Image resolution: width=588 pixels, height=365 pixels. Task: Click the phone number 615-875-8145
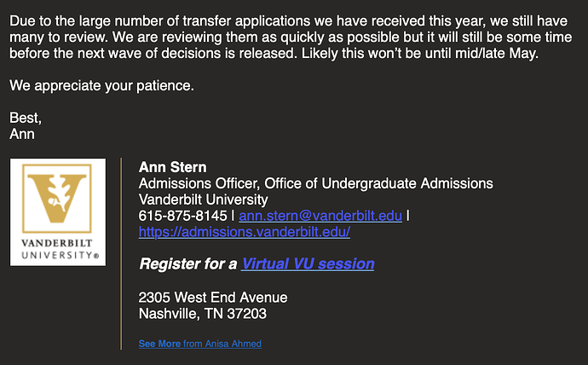182,216
